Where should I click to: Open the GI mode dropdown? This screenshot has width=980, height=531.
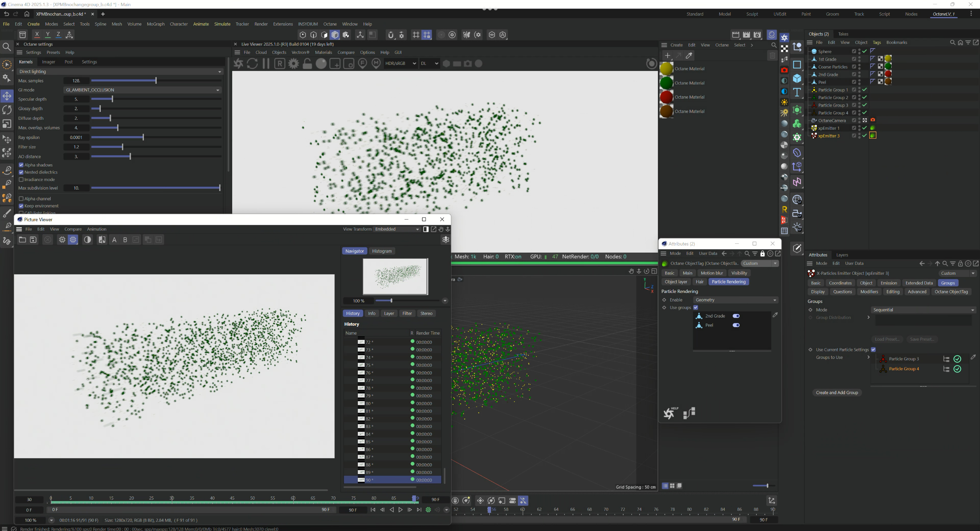142,90
